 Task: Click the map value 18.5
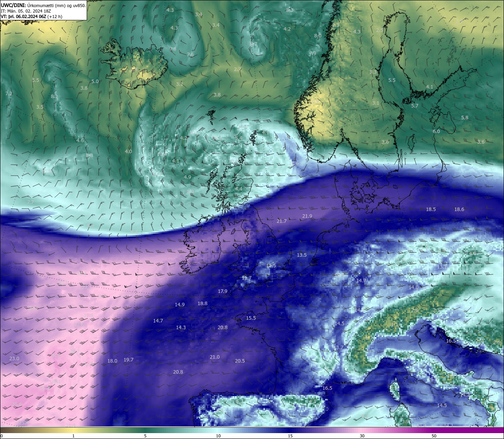click(431, 209)
